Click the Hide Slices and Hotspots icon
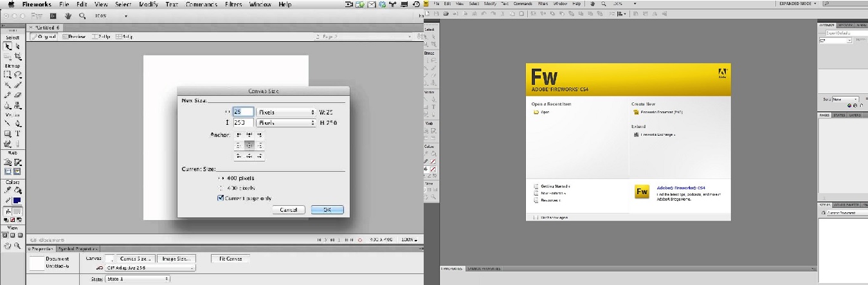The height and width of the screenshot is (285, 868). (8, 172)
